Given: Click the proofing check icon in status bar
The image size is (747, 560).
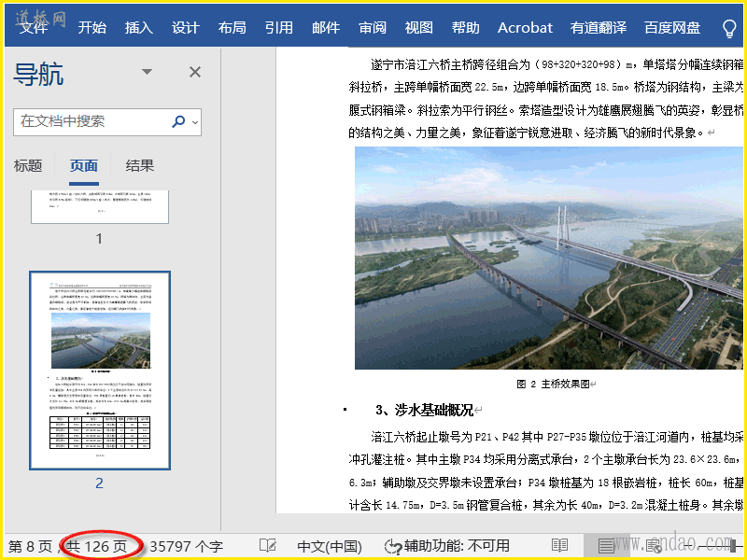Looking at the screenshot, I should (268, 546).
